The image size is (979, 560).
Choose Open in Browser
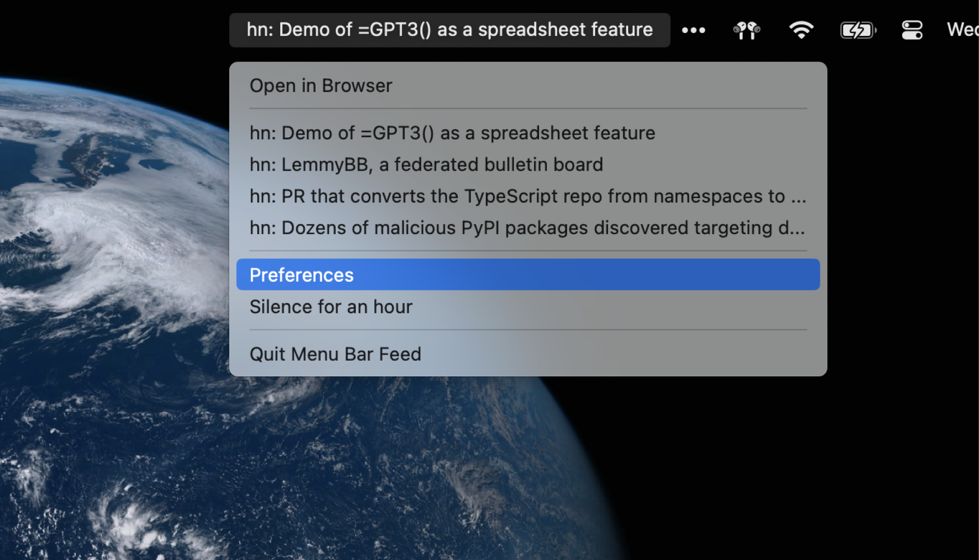click(321, 86)
